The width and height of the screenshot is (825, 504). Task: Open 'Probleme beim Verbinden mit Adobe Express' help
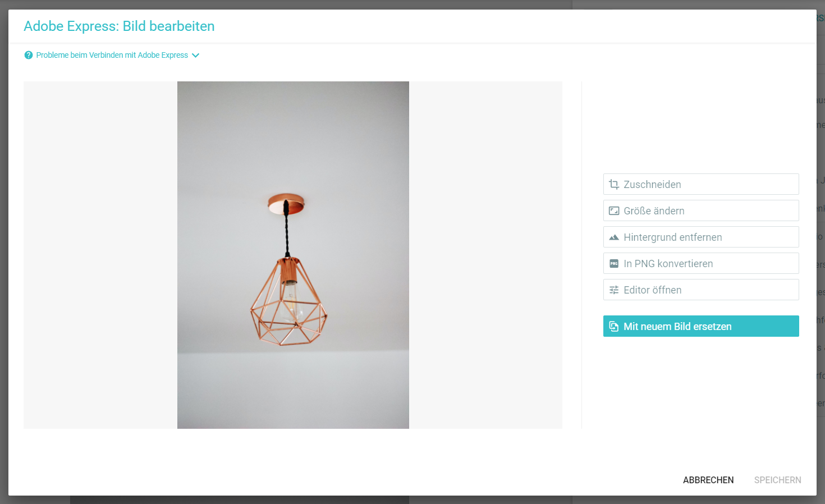point(112,55)
